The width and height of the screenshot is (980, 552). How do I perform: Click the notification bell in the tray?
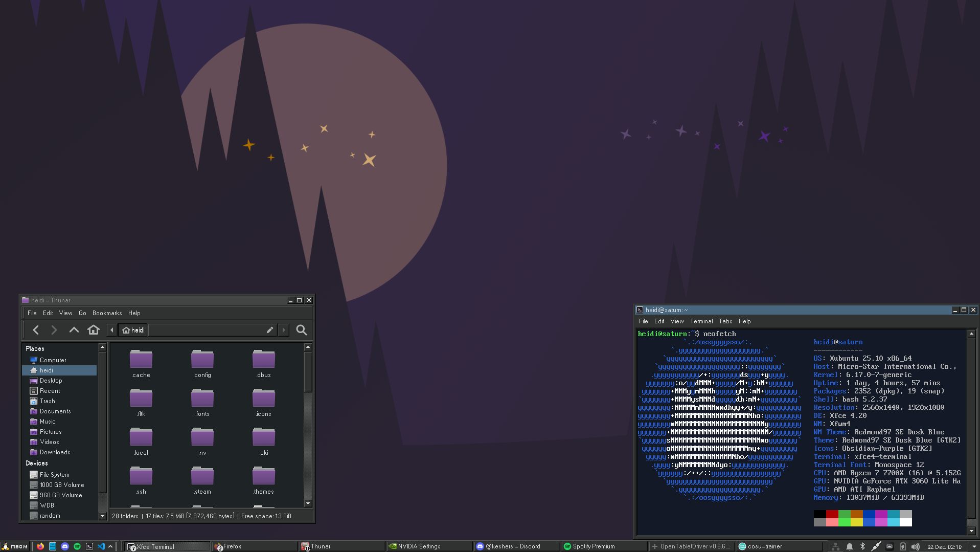click(849, 546)
